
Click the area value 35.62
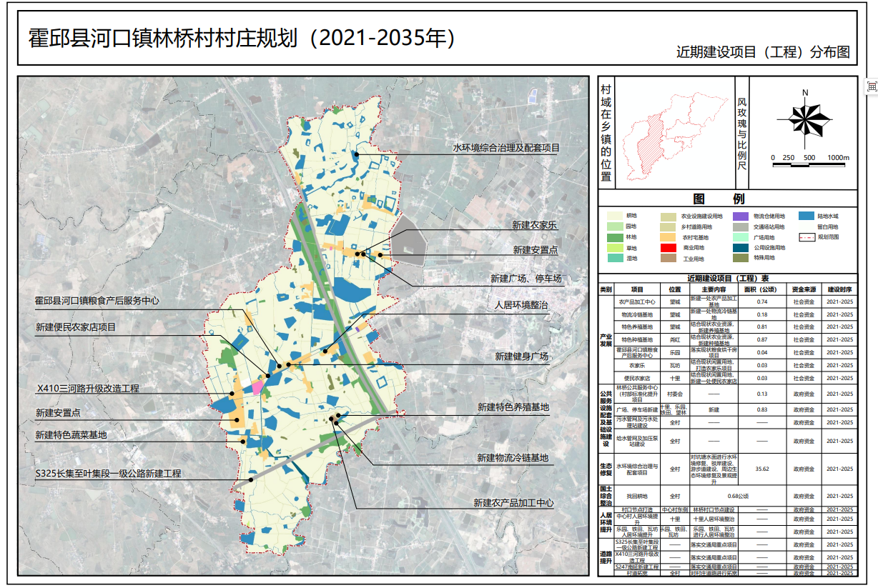click(x=761, y=469)
